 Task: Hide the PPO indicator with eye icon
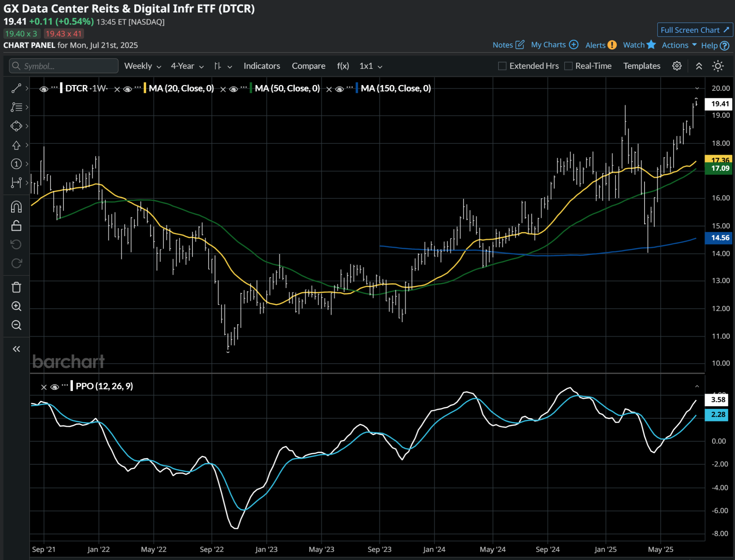55,387
